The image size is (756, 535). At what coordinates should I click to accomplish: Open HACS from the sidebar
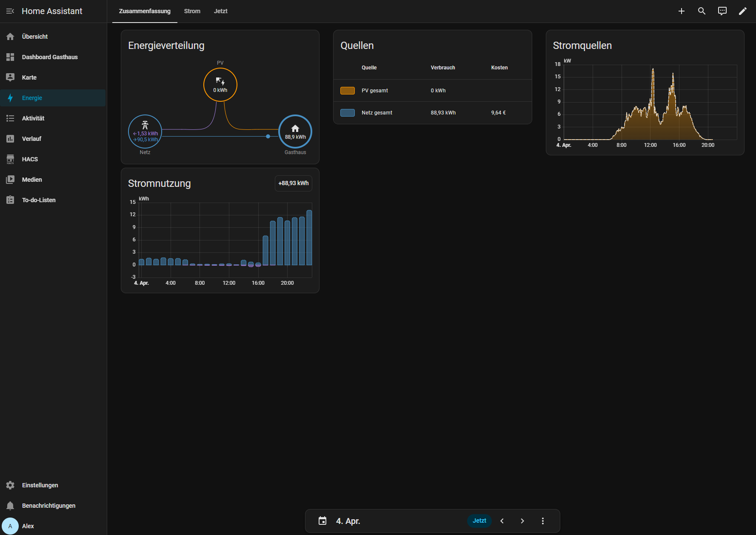click(x=30, y=159)
